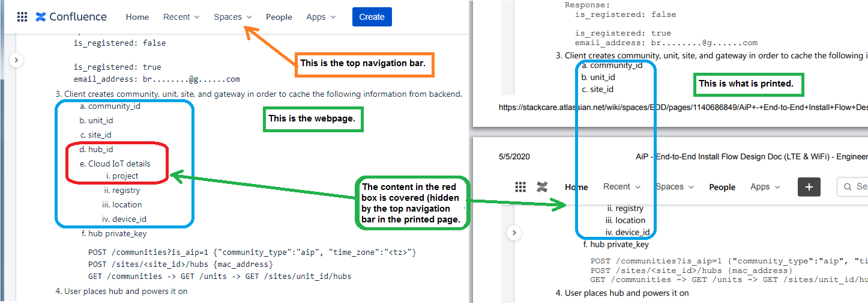Select 'f. hub private_key' in the printed page
Viewport: 868px width, 303px height.
[616, 245]
